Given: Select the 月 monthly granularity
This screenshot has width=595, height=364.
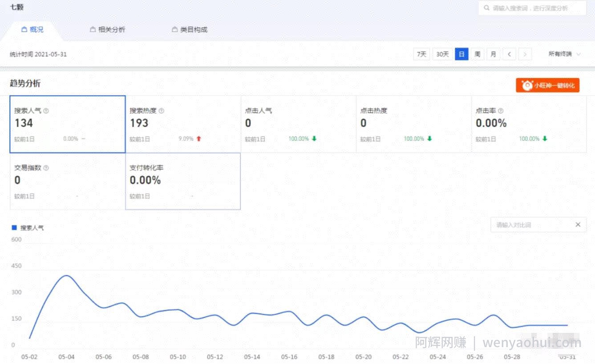Looking at the screenshot, I should click(493, 54).
